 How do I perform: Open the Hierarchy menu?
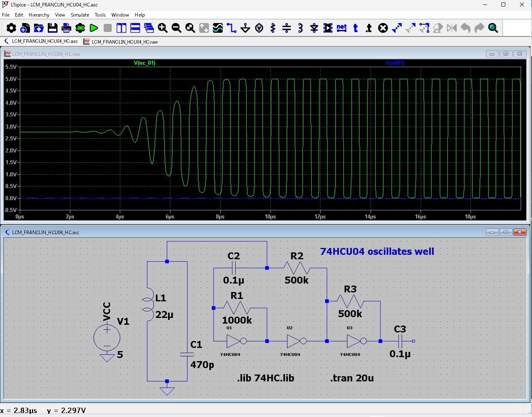point(39,15)
